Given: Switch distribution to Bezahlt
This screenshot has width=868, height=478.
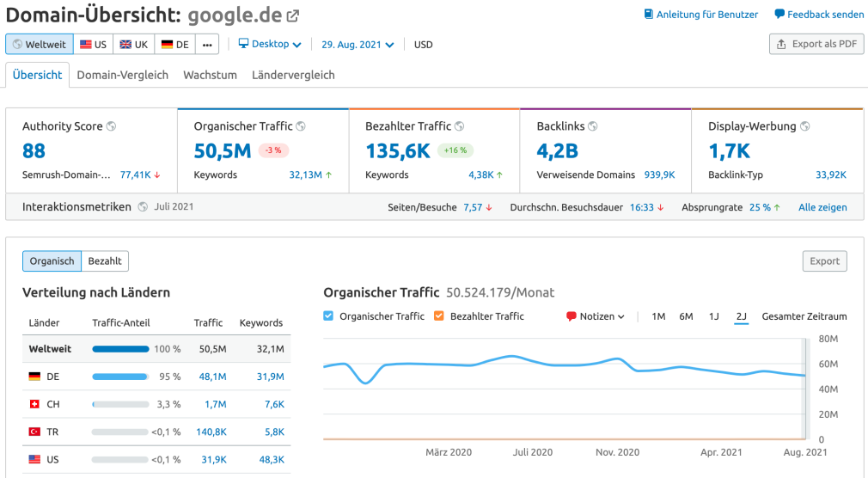Looking at the screenshot, I should [105, 260].
